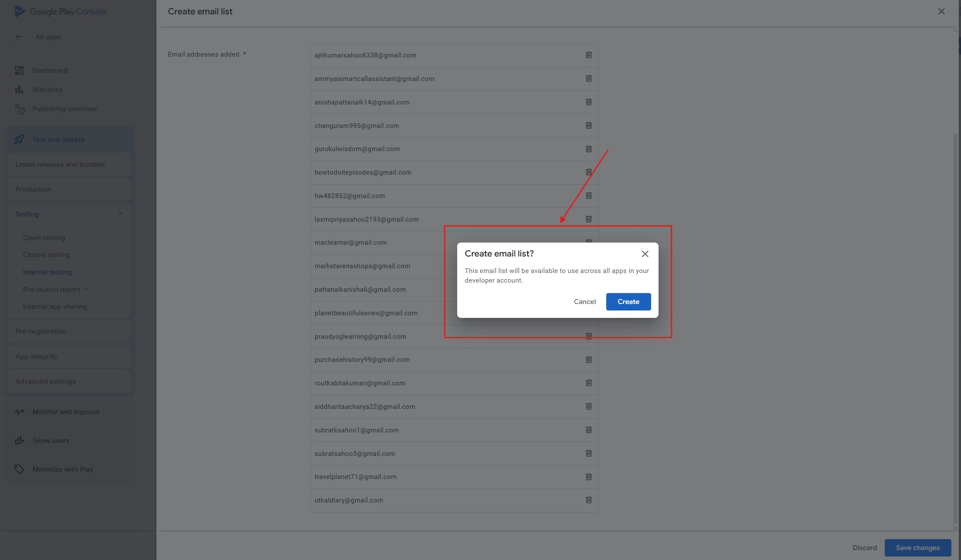Viewport: 961px width, 560px height.
Task: Click the Statistics bar chart icon
Action: point(19,90)
